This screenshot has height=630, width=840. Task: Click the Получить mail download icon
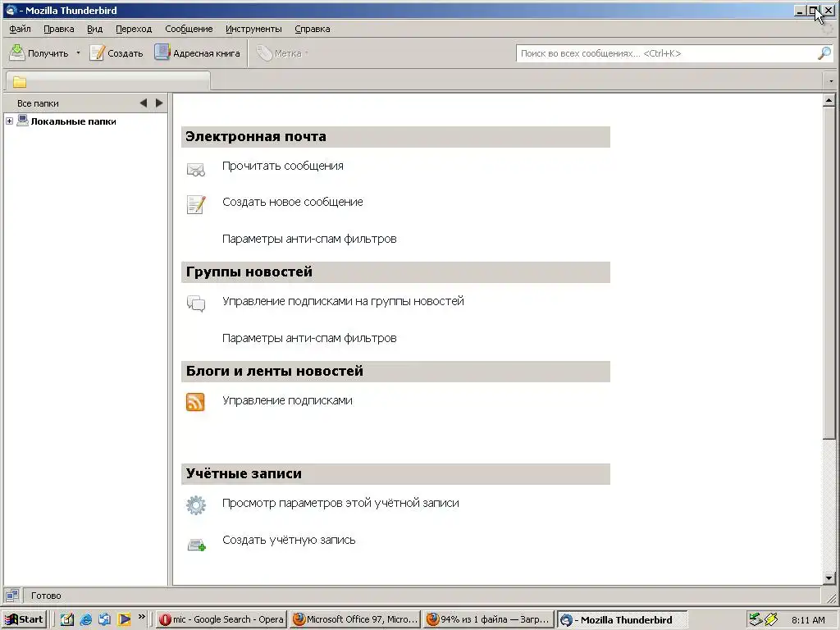(x=17, y=52)
